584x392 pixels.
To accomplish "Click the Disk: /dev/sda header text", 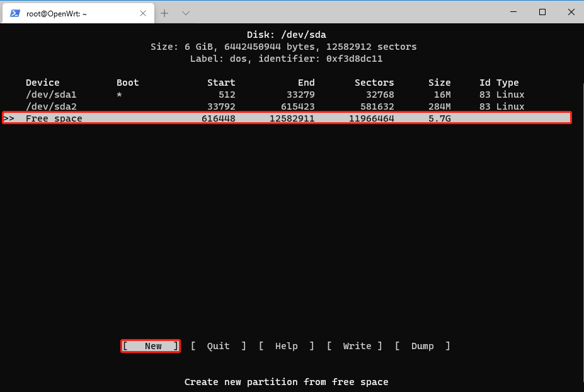I will click(286, 35).
